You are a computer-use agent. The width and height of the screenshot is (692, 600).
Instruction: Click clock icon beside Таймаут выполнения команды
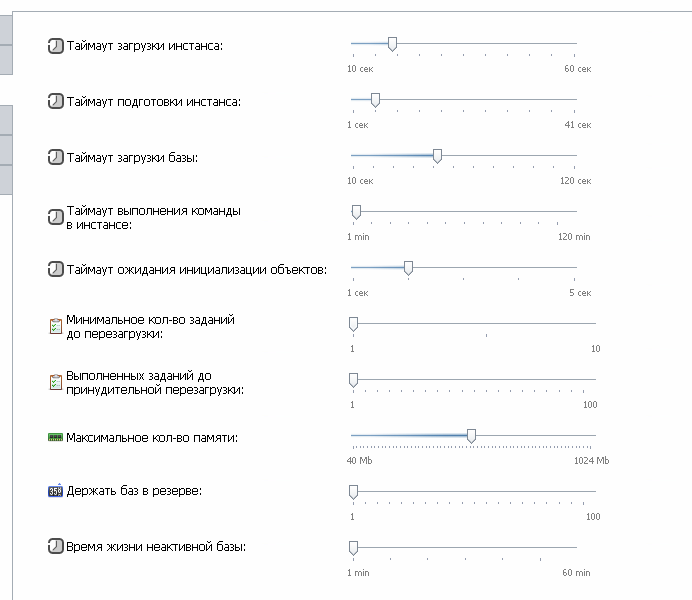[x=55, y=218]
